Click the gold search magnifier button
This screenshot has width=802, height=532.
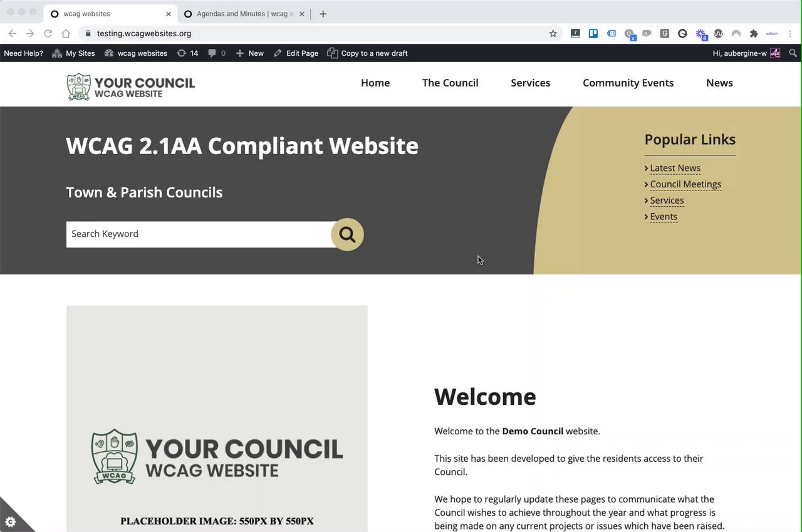[347, 234]
